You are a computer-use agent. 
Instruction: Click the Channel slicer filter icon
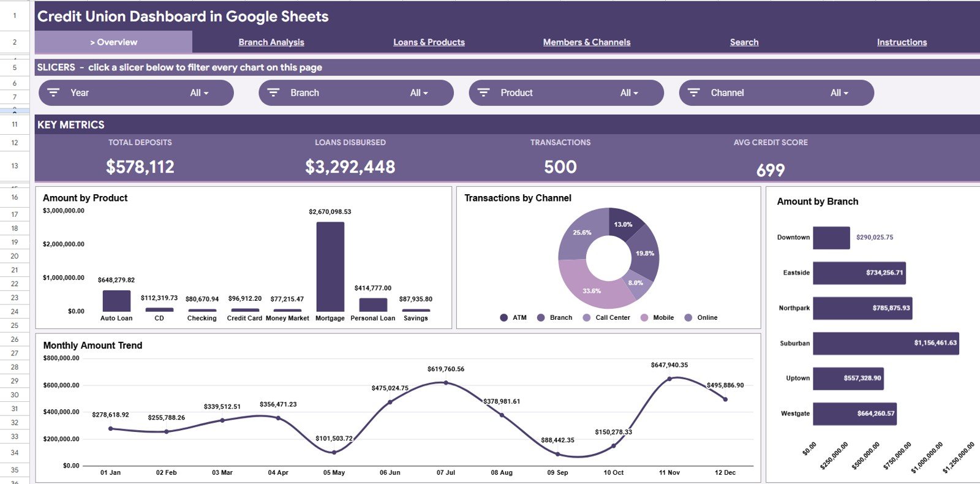(x=693, y=93)
